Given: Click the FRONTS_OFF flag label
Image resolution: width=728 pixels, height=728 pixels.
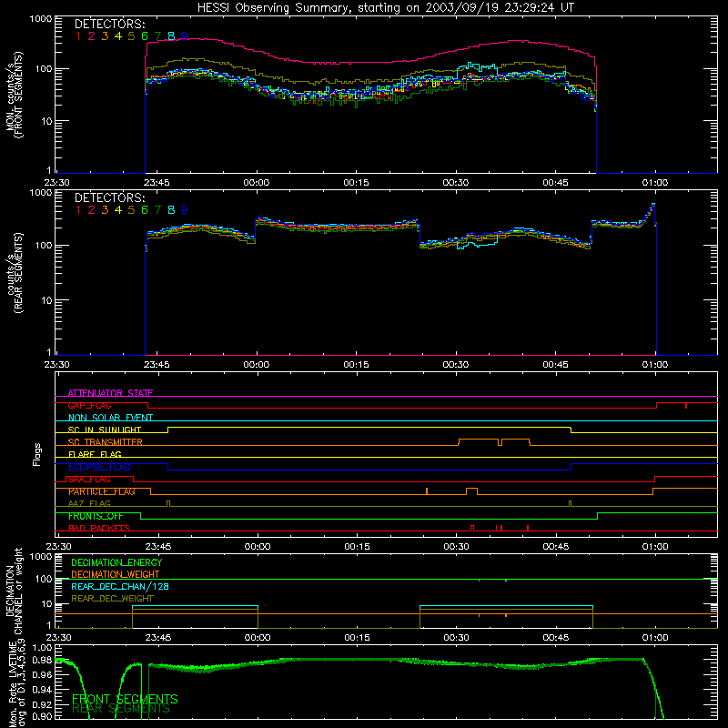Looking at the screenshot, I should (96, 516).
